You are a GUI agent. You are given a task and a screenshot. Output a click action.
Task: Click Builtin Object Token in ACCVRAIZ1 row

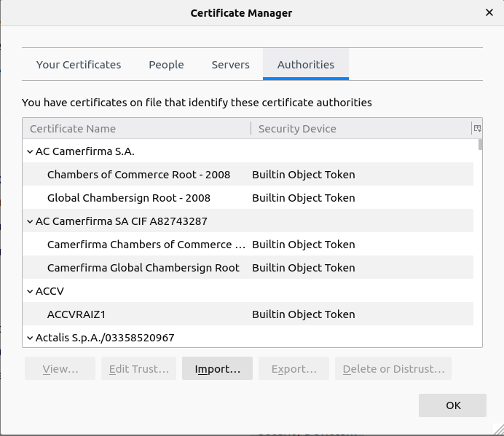[304, 314]
